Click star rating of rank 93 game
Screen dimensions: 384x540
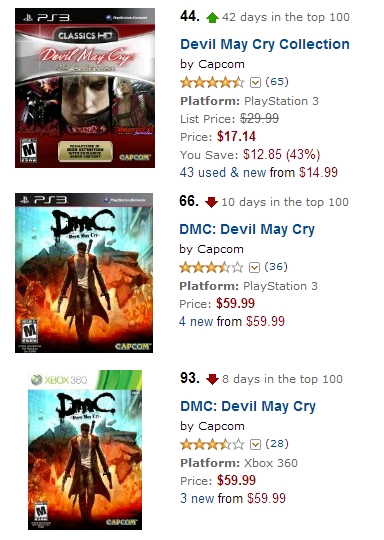click(212, 444)
